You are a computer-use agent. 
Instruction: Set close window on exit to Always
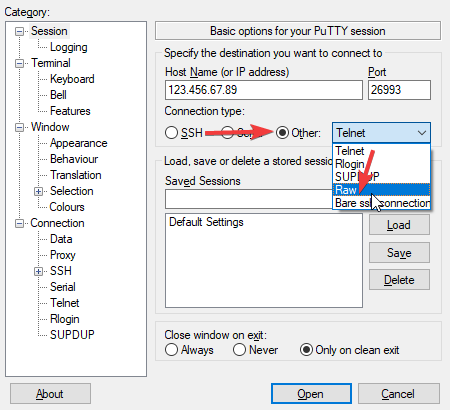click(x=171, y=350)
